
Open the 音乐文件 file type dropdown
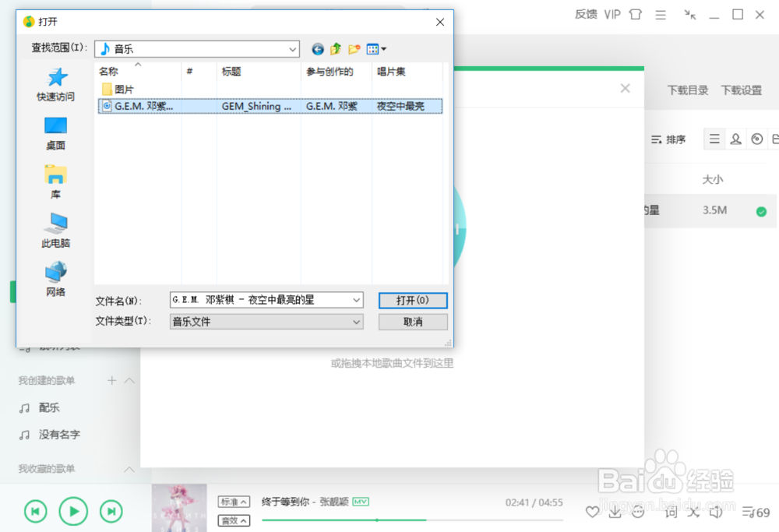point(358,321)
